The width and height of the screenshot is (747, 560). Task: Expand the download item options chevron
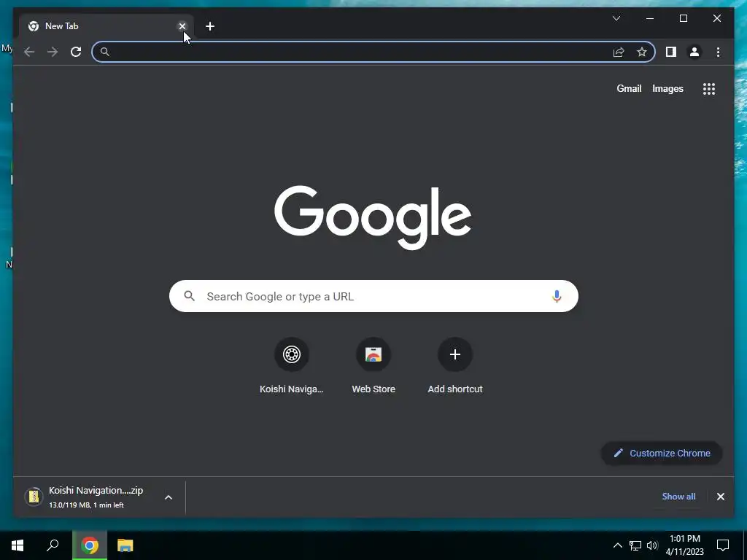click(169, 497)
